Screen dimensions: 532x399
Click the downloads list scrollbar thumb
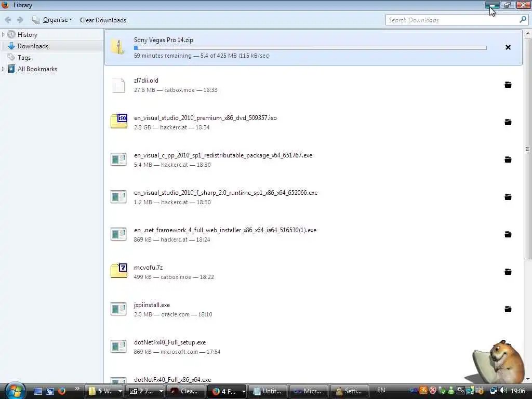coord(527,149)
